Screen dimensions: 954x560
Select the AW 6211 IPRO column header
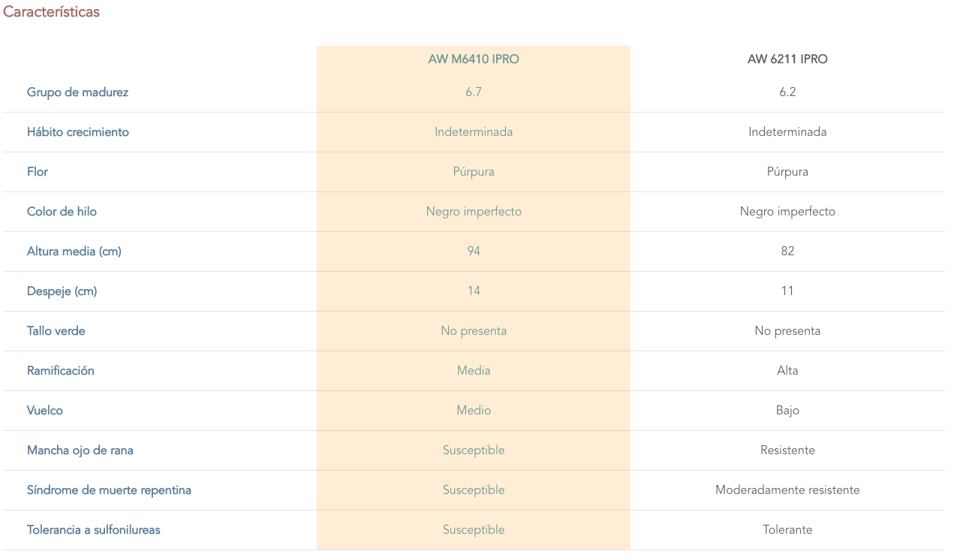787,59
